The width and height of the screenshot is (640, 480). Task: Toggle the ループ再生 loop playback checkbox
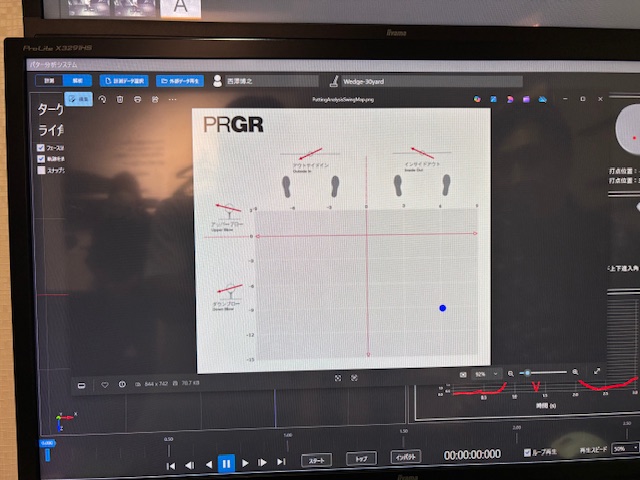click(527, 452)
